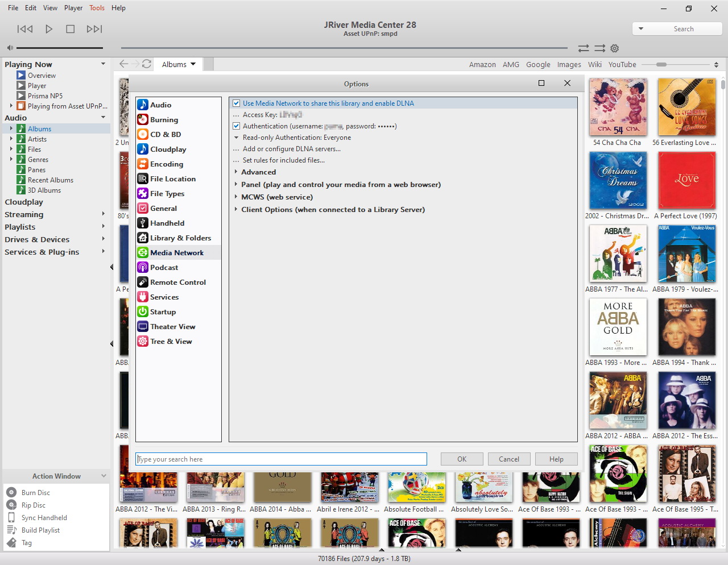The height and width of the screenshot is (565, 728).
Task: Click the Tag action icon
Action: coord(11,542)
